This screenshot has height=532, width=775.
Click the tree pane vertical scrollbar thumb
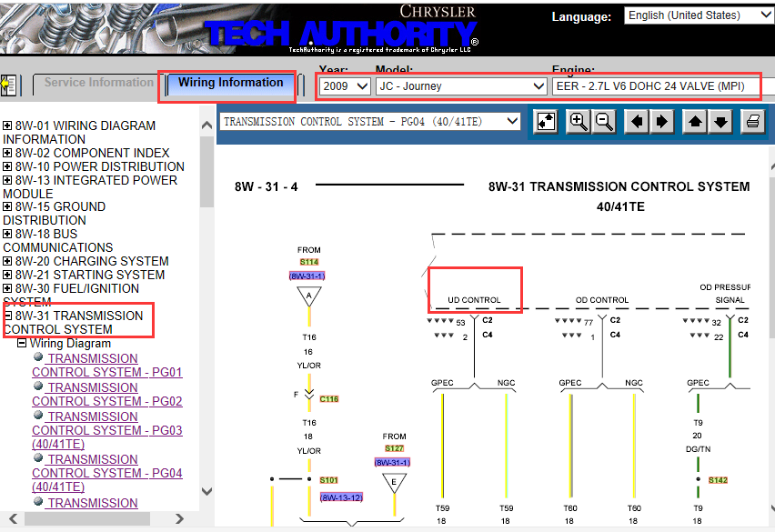[207, 171]
